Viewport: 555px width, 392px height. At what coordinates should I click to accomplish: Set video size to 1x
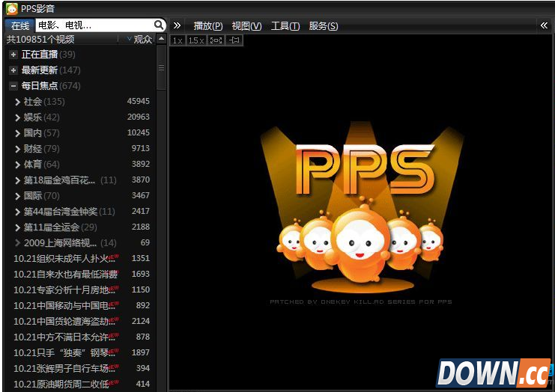point(178,40)
